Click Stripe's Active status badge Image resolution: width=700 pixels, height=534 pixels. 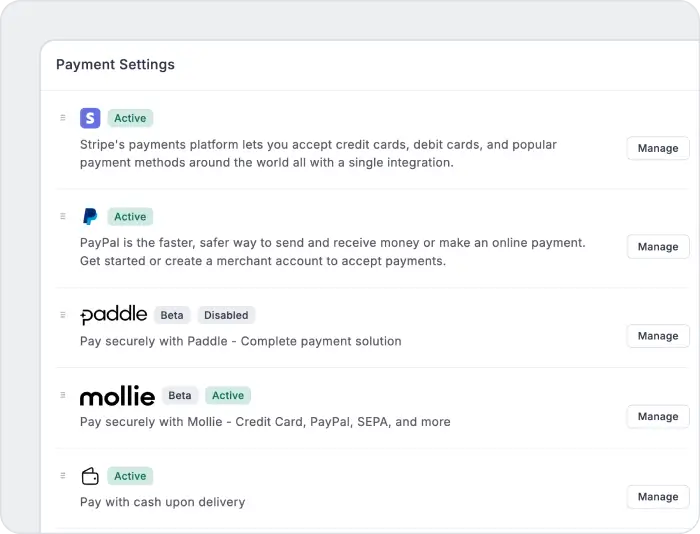130,118
